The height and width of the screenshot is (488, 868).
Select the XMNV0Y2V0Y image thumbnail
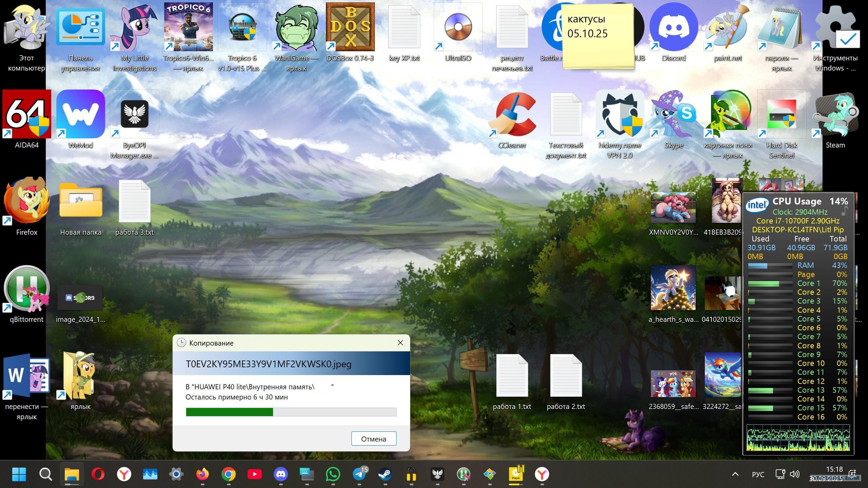[673, 207]
